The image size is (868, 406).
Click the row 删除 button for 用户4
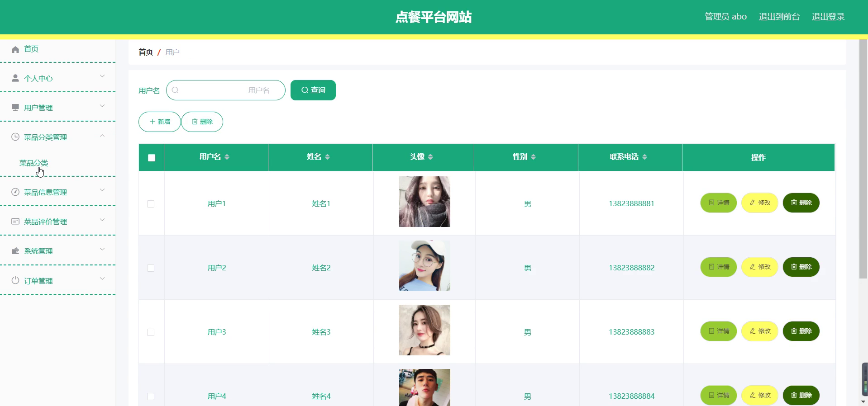click(x=801, y=395)
